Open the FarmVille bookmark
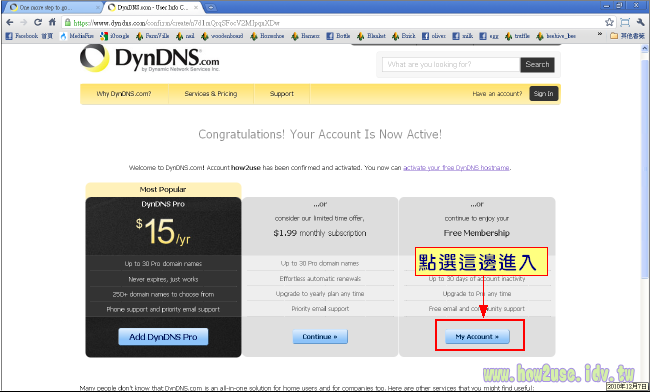650x392 pixels. [x=153, y=36]
